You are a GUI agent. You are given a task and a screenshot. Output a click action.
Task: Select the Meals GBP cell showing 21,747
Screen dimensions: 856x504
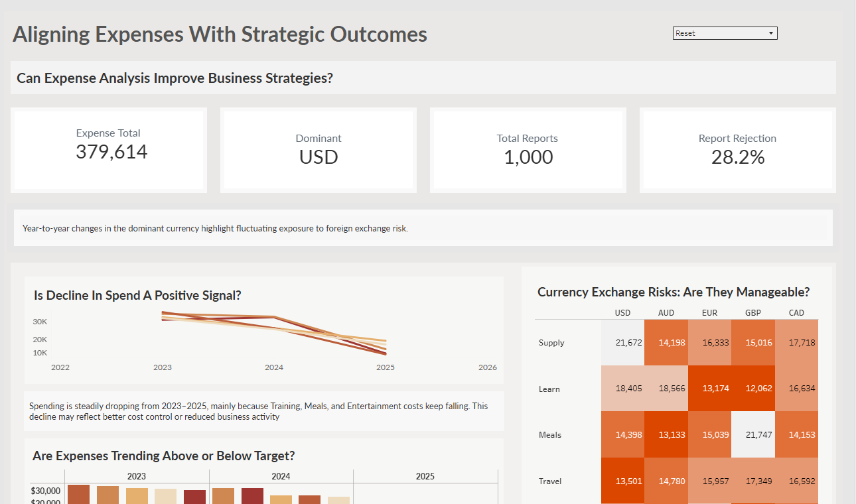(x=752, y=434)
